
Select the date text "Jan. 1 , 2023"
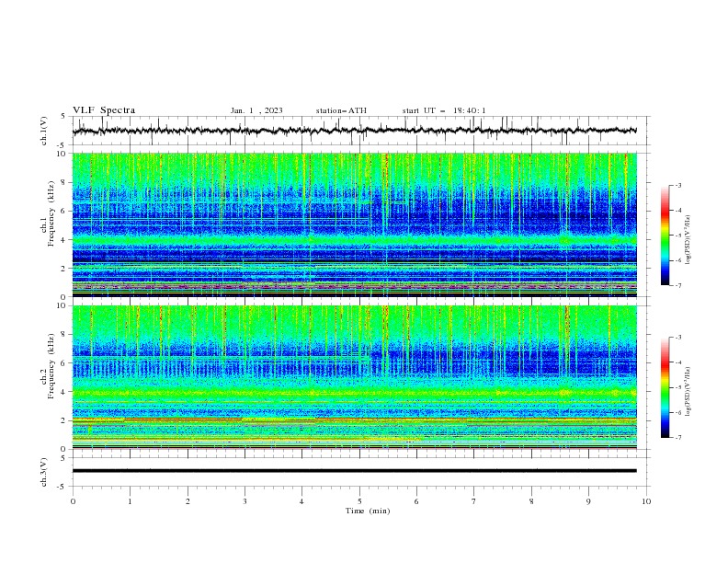click(x=256, y=110)
